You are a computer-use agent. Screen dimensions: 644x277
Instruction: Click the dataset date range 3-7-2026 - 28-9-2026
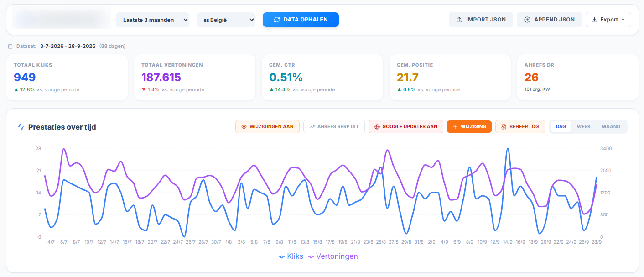pos(68,46)
